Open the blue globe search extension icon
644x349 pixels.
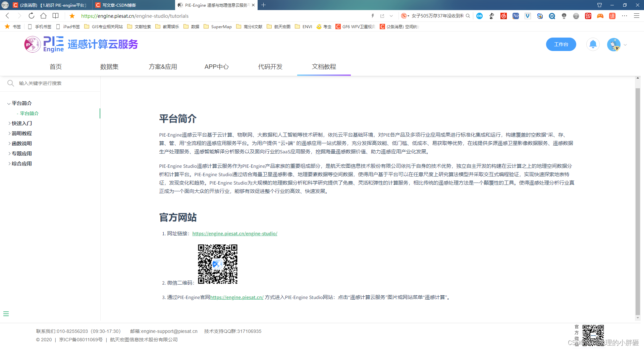tap(540, 16)
